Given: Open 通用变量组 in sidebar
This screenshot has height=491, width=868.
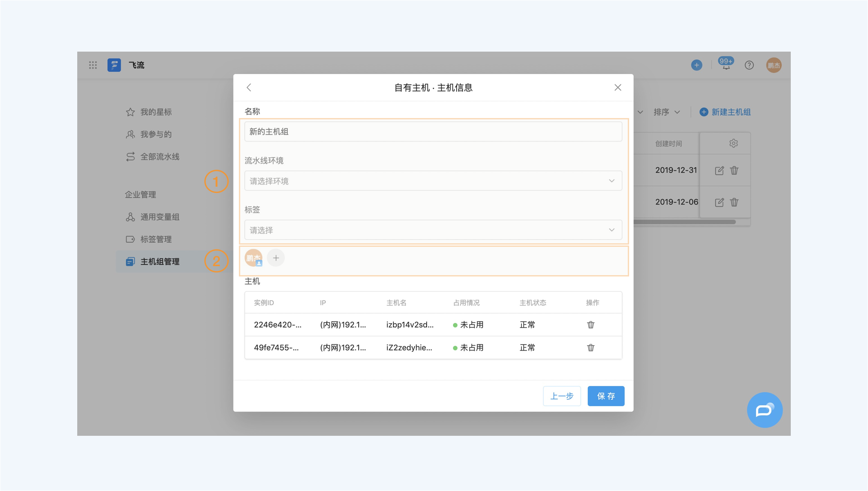Looking at the screenshot, I should 152,217.
